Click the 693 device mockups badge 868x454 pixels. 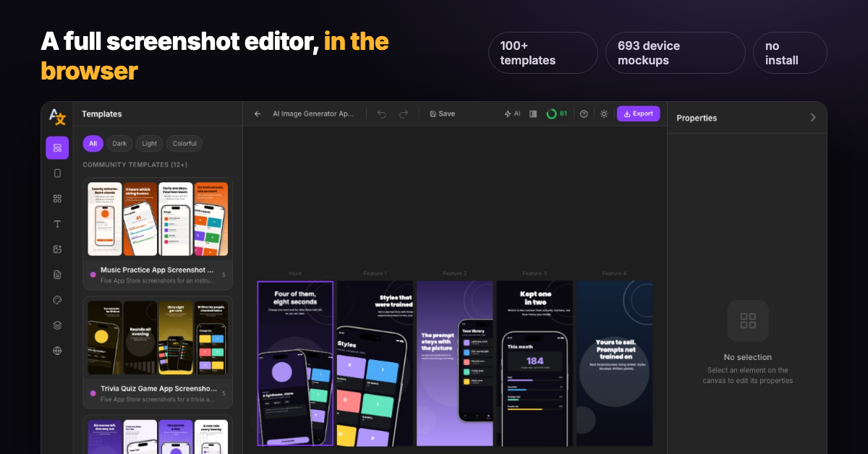676,53
